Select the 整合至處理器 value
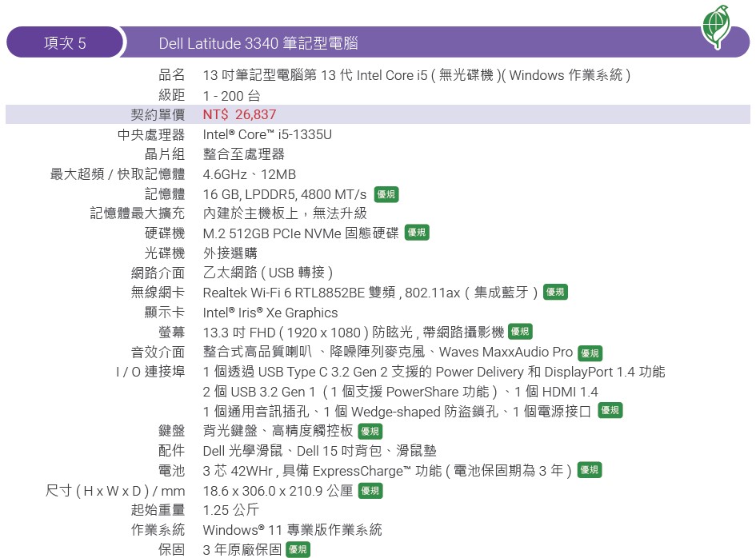 pos(244,154)
